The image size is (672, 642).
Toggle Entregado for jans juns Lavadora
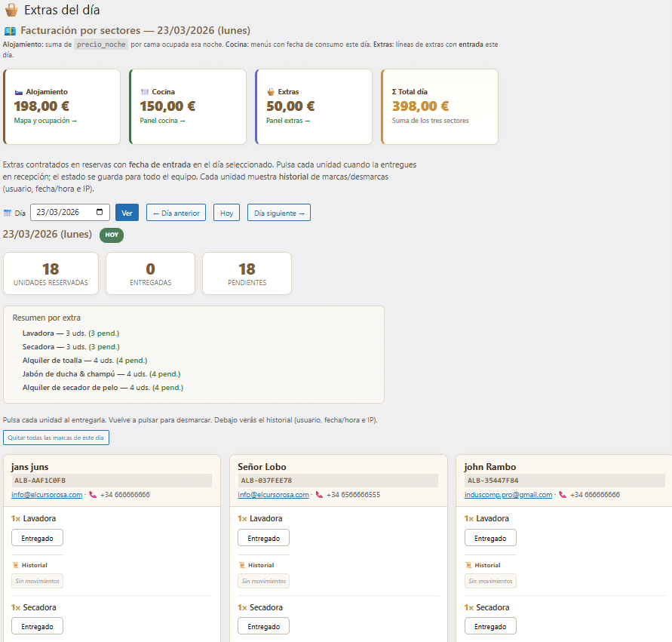[37, 538]
